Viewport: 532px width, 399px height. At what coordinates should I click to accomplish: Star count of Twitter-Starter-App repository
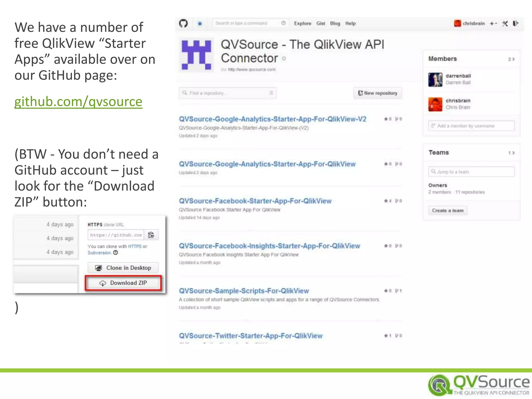point(388,336)
